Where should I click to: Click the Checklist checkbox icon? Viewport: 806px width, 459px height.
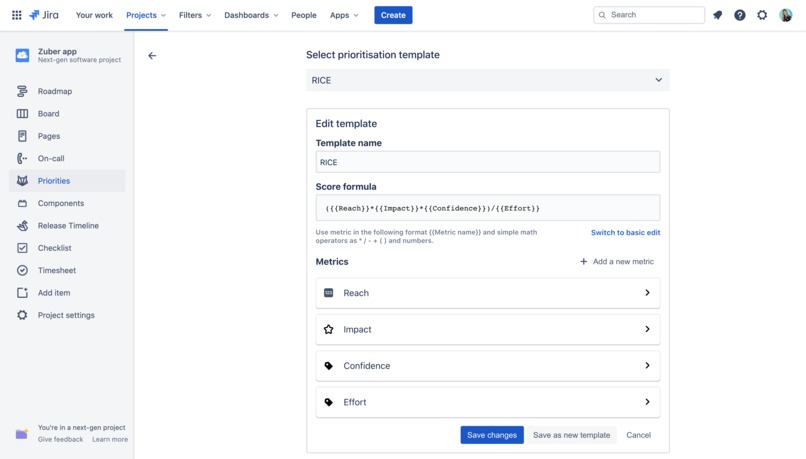pyautogui.click(x=22, y=248)
